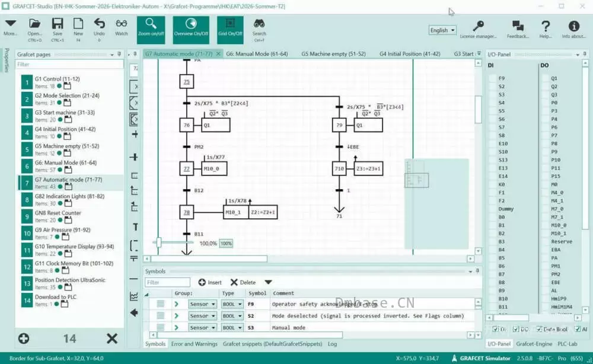Click the chart diagram icon in toolbox
593x364 pixels.
pyautogui.click(x=134, y=296)
